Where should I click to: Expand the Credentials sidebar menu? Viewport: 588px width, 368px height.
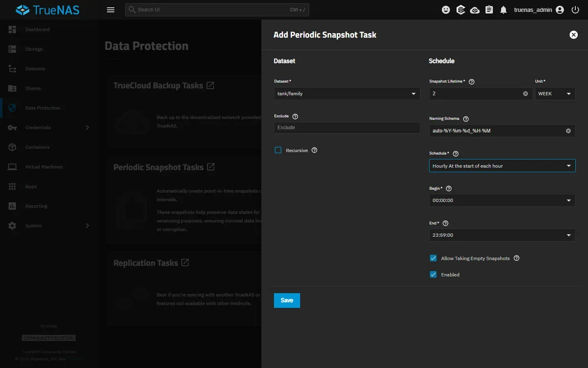(49, 128)
